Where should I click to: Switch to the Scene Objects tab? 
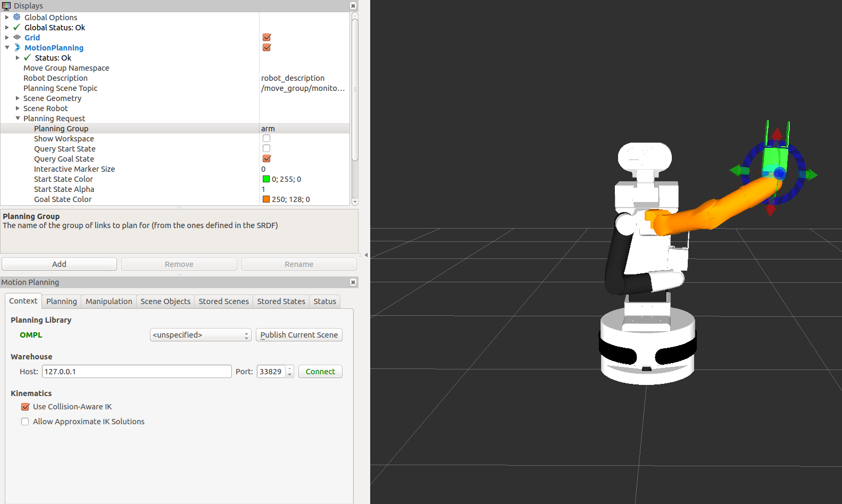[165, 301]
